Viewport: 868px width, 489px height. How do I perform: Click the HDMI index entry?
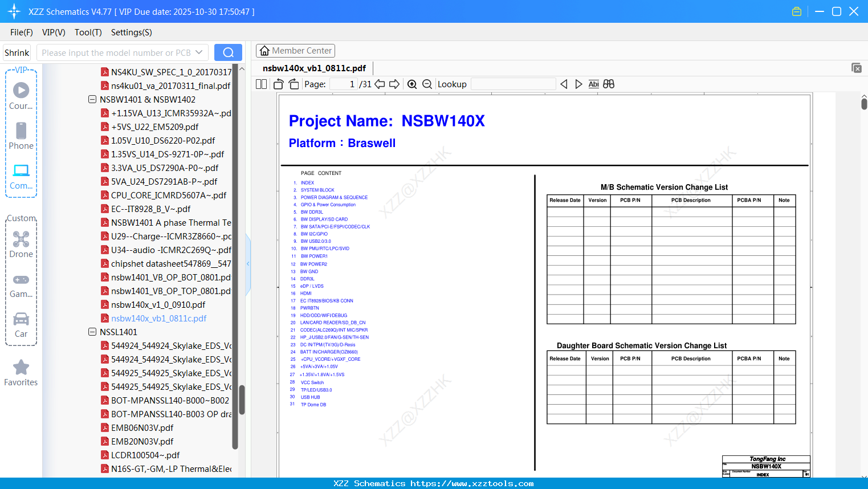click(306, 294)
